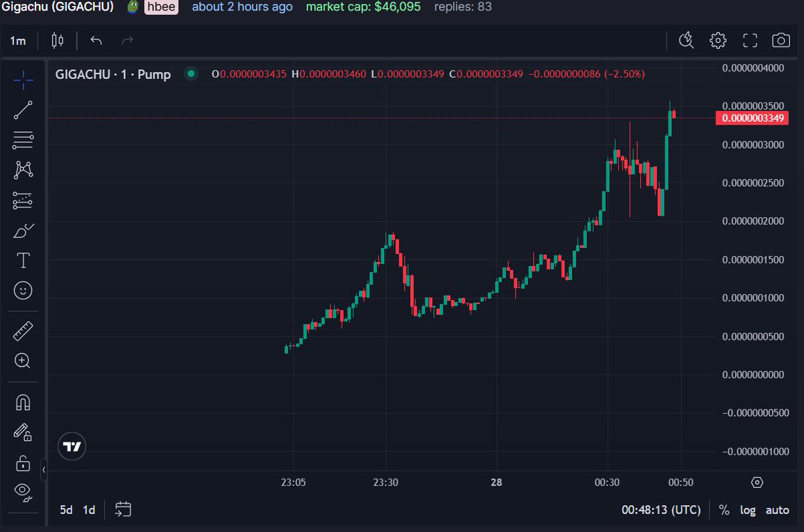Open the forecasting and measurement tools
Screen dimensions: 804x532
click(23, 200)
